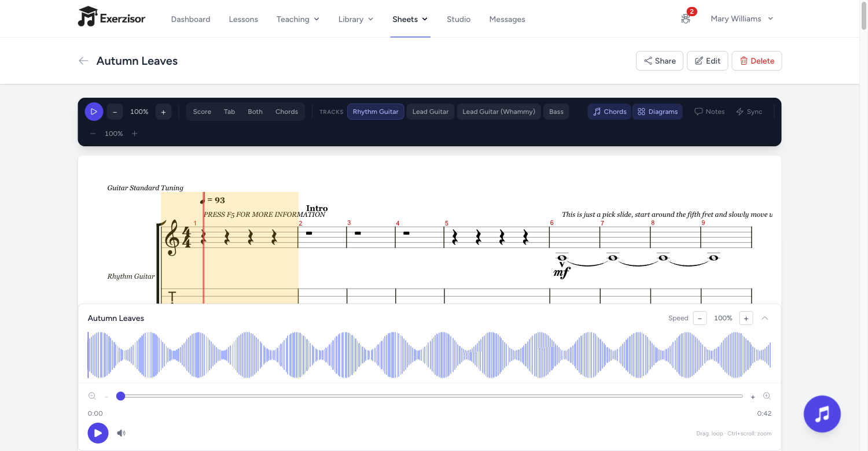Zoom out waveform with magnifier-minus icon
Screen dimensions: 868x451
click(92, 396)
